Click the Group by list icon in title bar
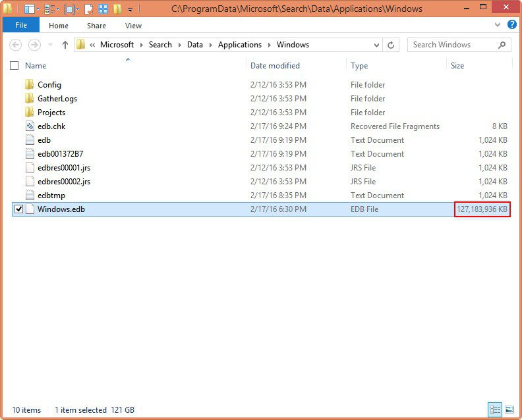Image resolution: width=522 pixels, height=420 pixels. tap(49, 9)
